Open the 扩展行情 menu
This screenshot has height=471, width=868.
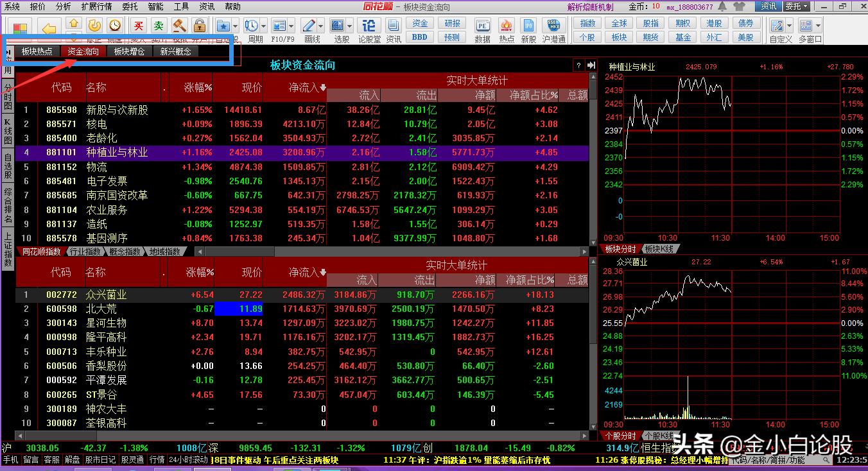coord(96,6)
